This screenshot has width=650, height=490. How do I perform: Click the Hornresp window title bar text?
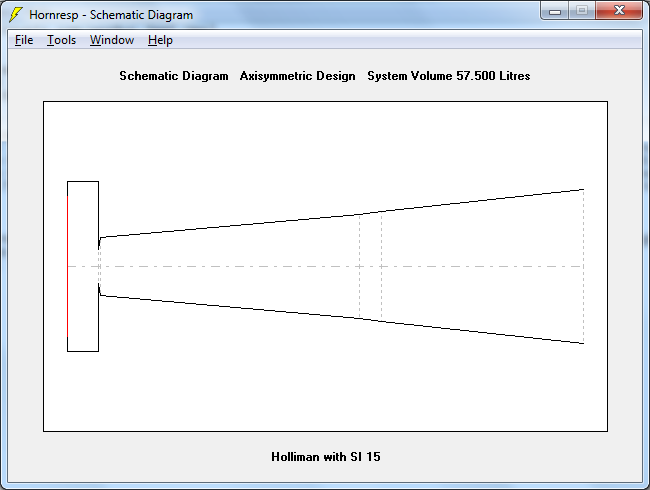[x=111, y=15]
